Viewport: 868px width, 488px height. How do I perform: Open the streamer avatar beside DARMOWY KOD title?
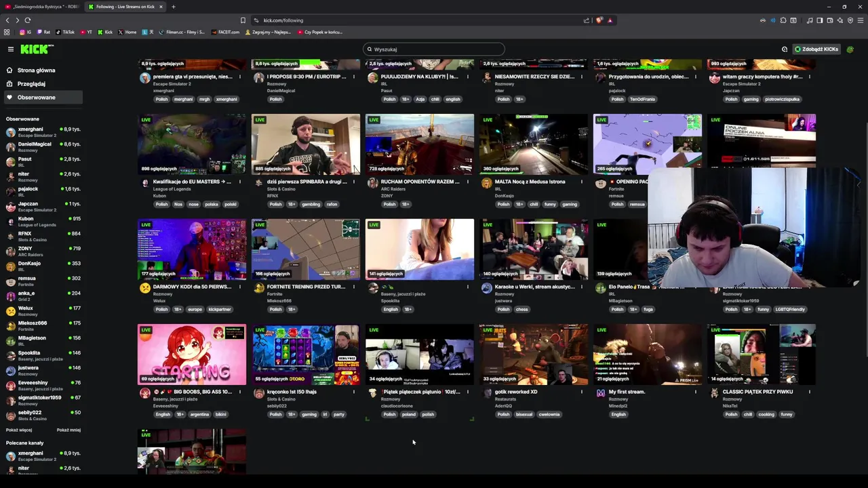pos(144,289)
